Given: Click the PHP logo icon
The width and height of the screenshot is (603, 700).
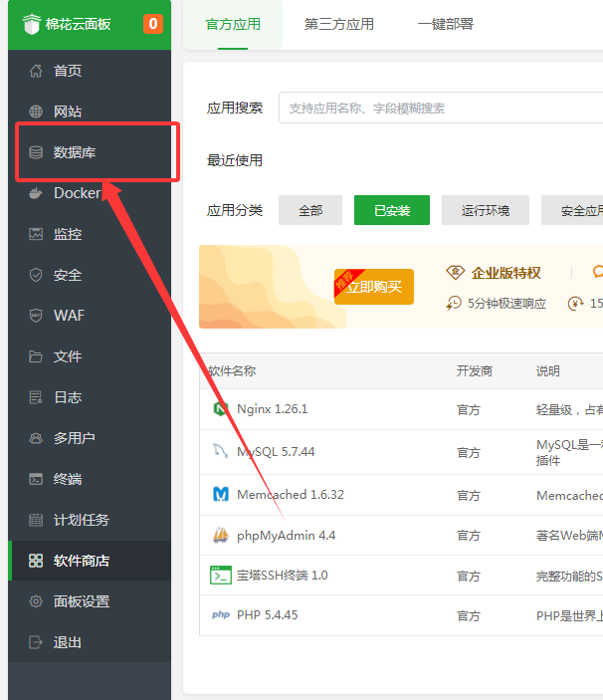Looking at the screenshot, I should (220, 614).
